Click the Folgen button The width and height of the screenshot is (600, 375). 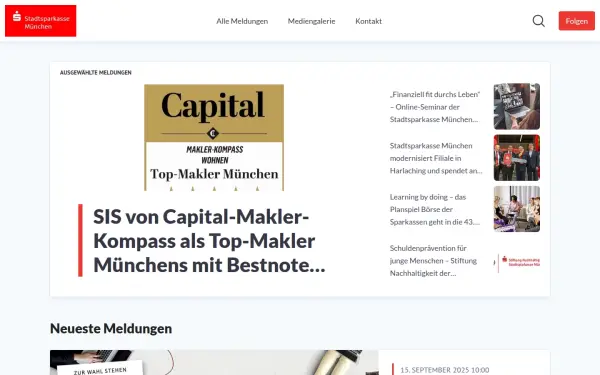tap(576, 21)
